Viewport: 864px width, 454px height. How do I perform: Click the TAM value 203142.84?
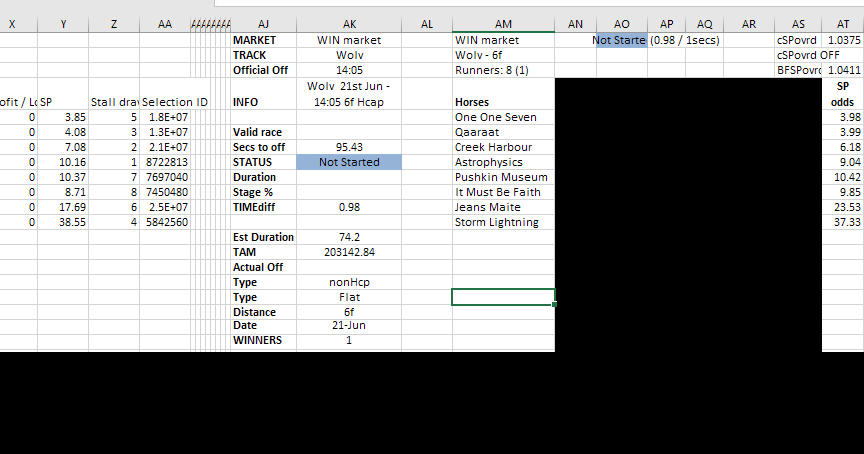click(349, 252)
